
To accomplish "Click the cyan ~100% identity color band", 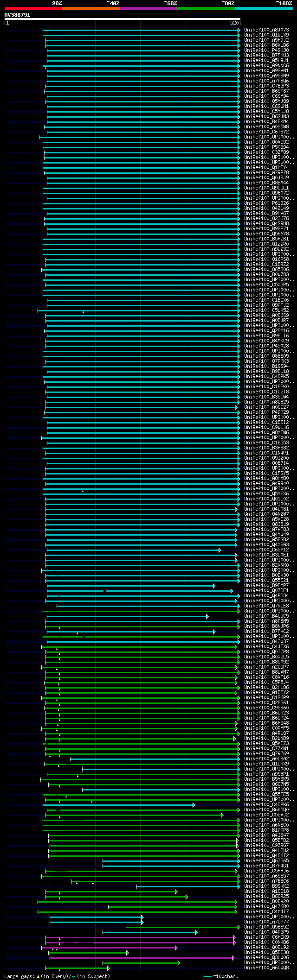I will pos(264,8).
